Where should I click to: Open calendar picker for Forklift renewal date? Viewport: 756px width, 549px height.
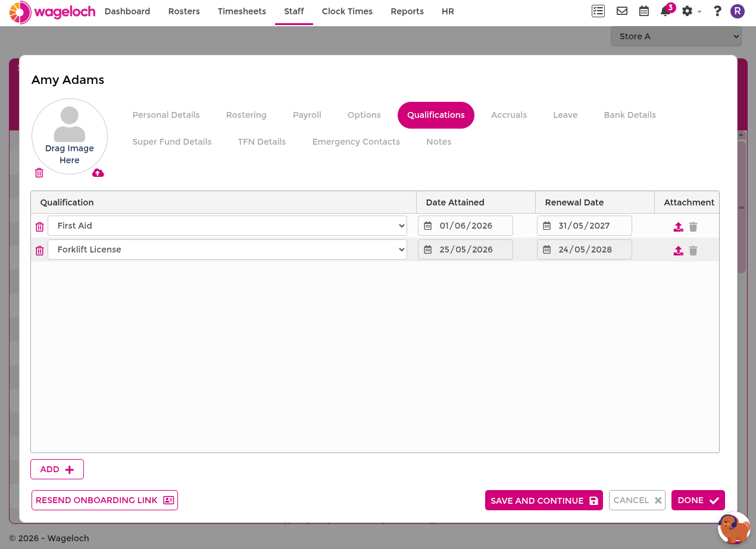(546, 249)
